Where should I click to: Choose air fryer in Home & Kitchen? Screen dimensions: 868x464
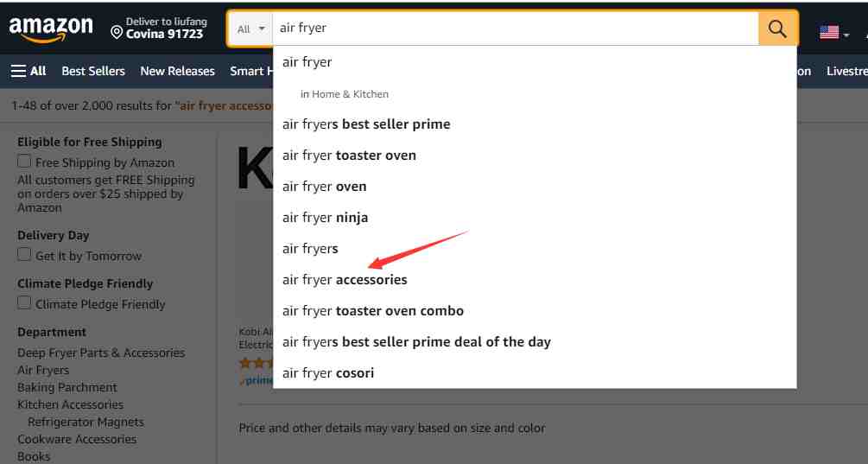pyautogui.click(x=344, y=94)
